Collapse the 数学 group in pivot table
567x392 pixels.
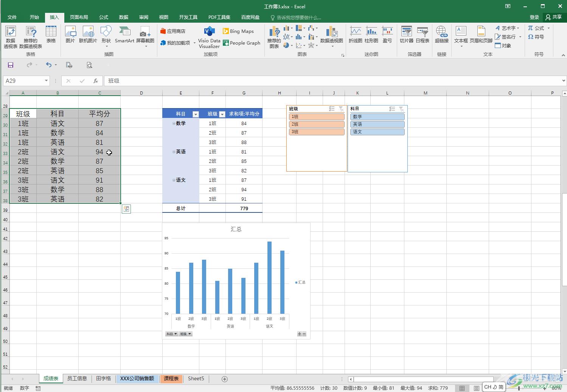pos(174,124)
